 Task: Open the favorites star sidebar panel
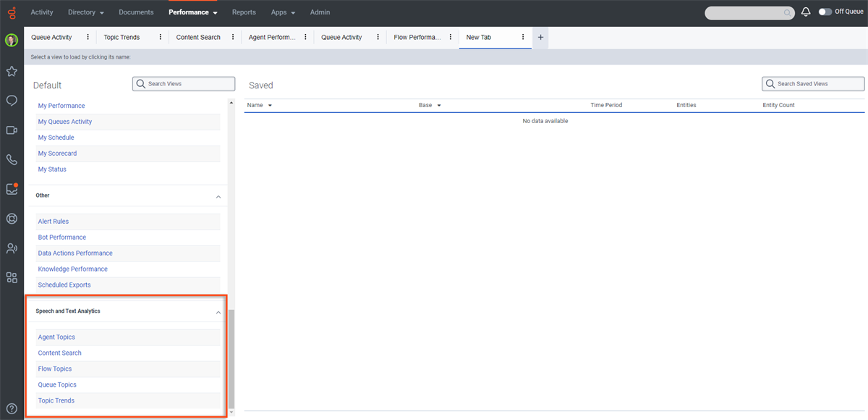click(11, 71)
